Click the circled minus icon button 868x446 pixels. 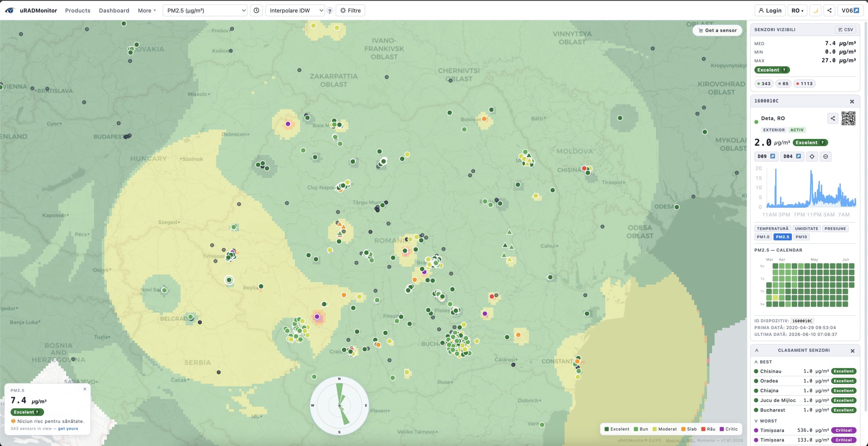(826, 156)
